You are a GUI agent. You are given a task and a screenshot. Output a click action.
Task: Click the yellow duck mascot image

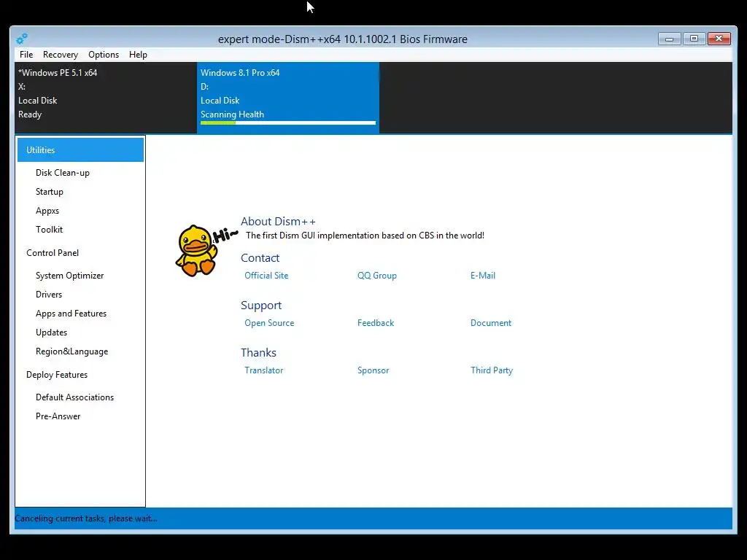[x=196, y=251]
